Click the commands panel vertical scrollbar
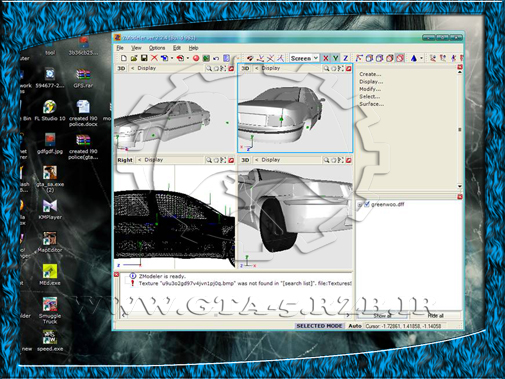The image size is (505, 379). (x=460, y=129)
